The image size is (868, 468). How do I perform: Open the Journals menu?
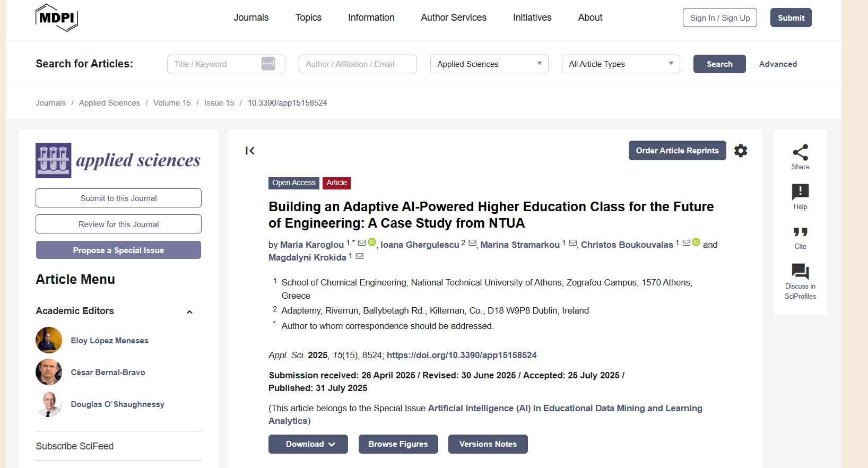pos(251,18)
